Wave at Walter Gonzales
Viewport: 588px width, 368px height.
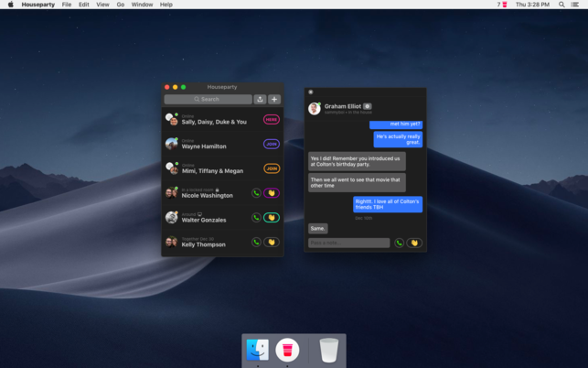point(272,218)
